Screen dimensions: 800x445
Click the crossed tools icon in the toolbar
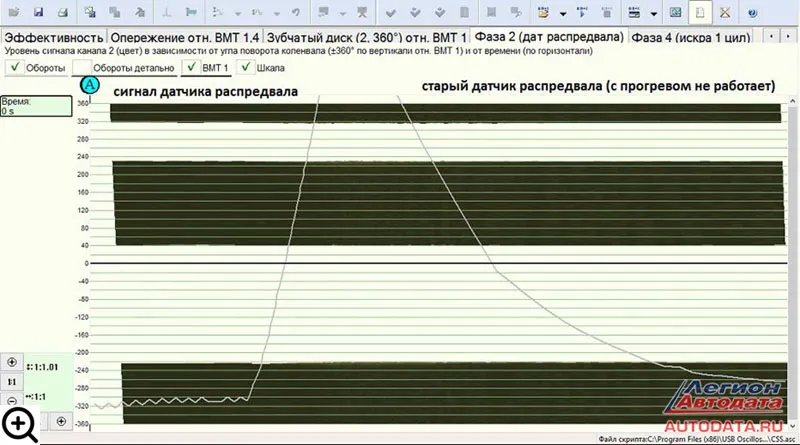pyautogui.click(x=725, y=13)
